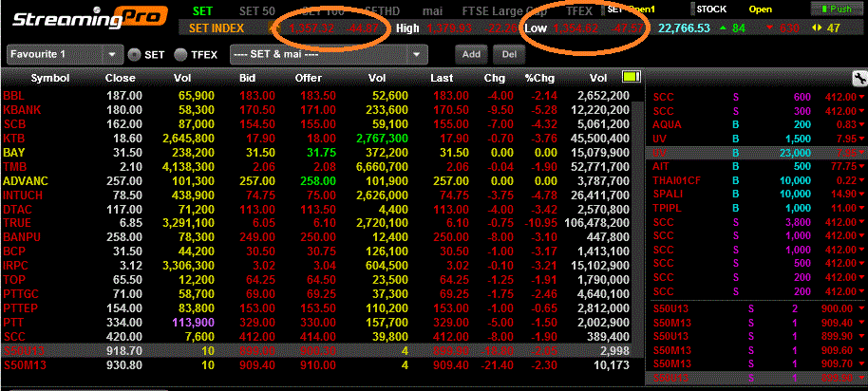Select the TFEX radio button

click(x=180, y=54)
